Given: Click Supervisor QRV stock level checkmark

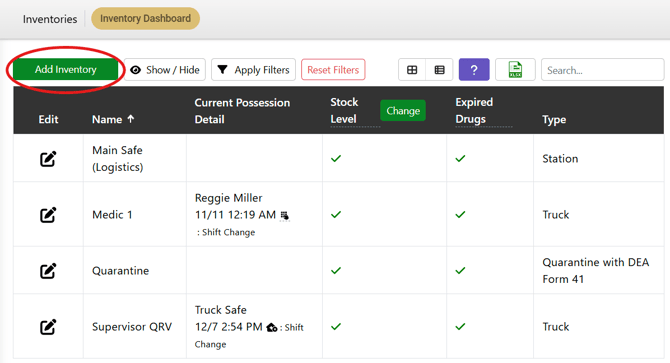Looking at the screenshot, I should [336, 326].
